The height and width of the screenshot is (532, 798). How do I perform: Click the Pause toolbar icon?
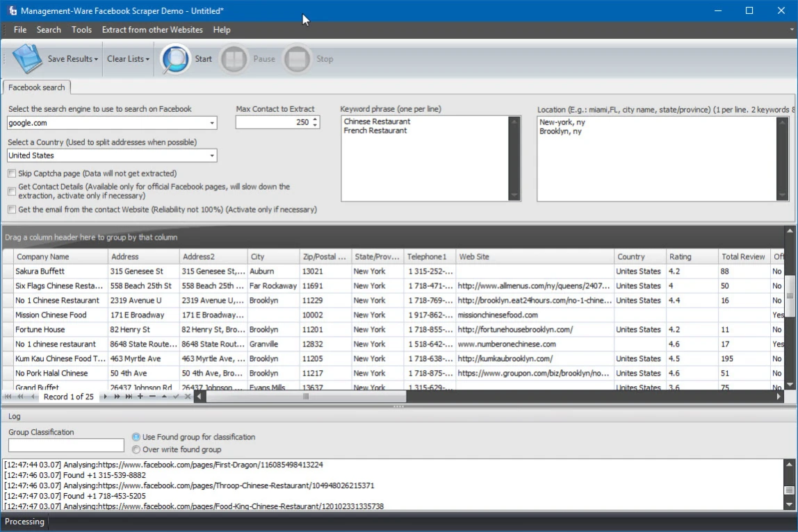click(234, 59)
